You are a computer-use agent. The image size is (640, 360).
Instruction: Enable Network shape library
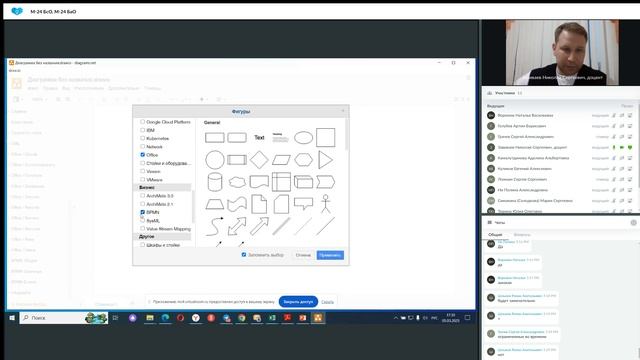[x=142, y=146]
